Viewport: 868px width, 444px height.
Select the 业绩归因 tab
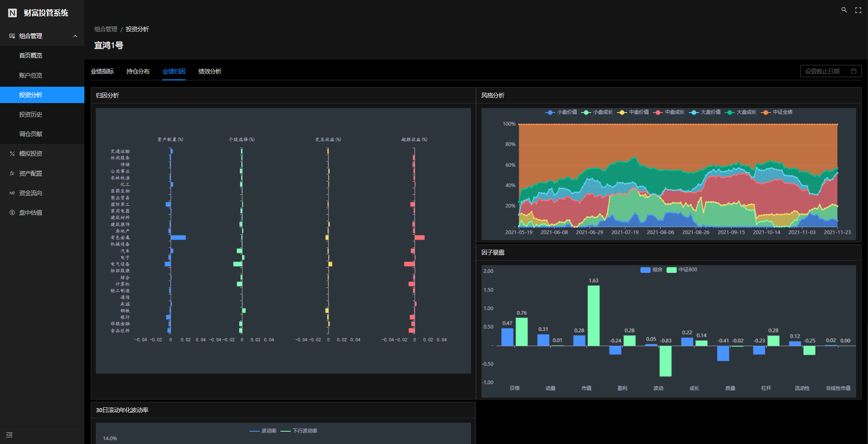(174, 71)
